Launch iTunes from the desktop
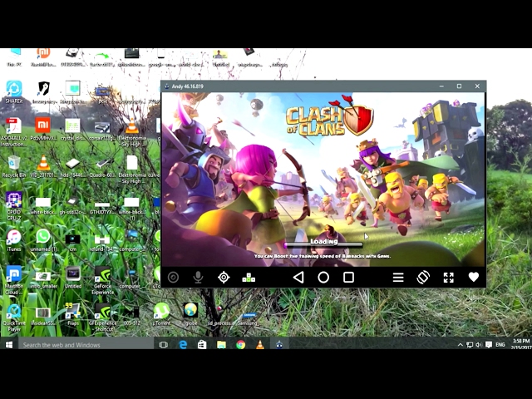Image resolution: width=532 pixels, height=399 pixels. [14, 240]
